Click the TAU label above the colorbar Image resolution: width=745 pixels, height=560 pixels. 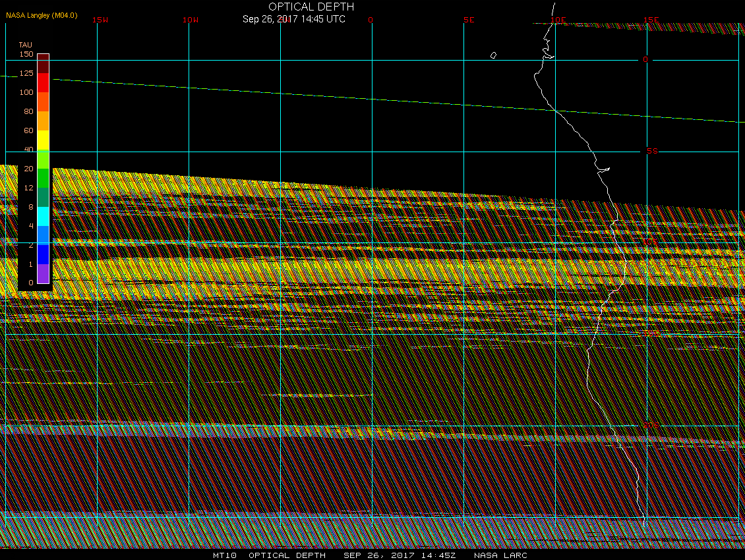(25, 45)
